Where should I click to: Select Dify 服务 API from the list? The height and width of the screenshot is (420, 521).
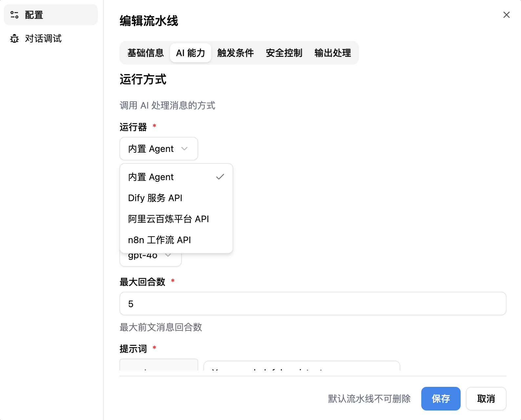(x=155, y=198)
